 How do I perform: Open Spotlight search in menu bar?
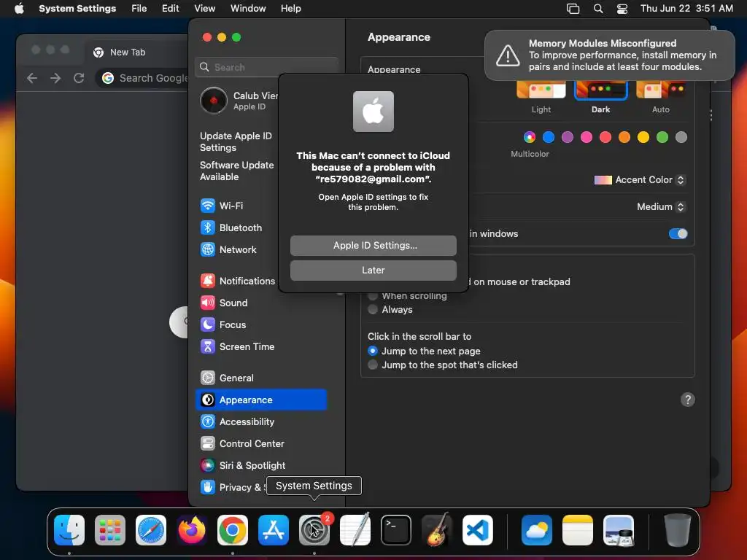pos(598,9)
